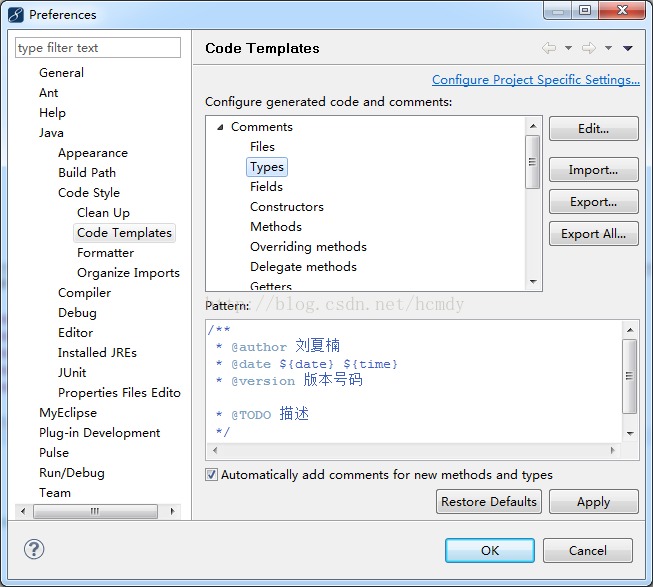Open forward history dropdown arrow
Image resolution: width=653 pixels, height=587 pixels.
(608, 48)
